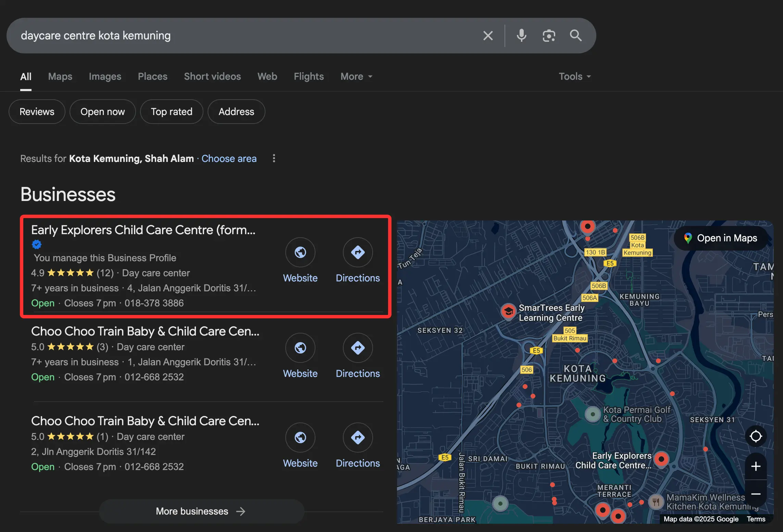Switch to the Web tab
This screenshot has height=532, width=783.
(267, 77)
